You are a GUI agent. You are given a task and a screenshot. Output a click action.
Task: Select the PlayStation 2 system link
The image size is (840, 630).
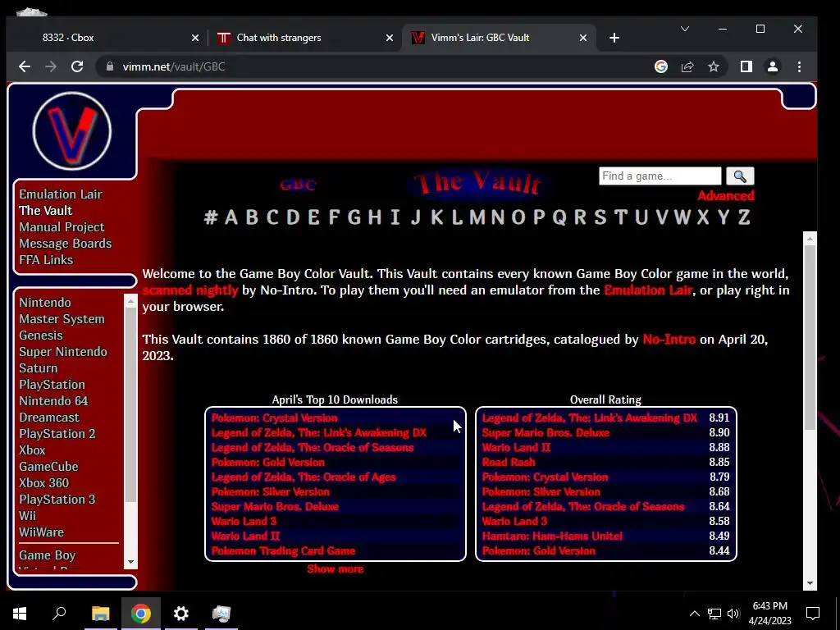57,434
